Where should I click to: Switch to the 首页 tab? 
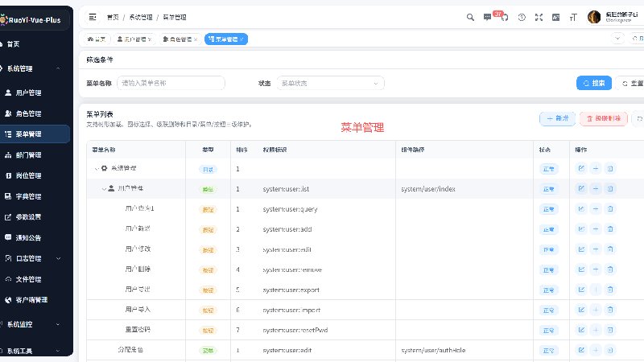pos(97,39)
